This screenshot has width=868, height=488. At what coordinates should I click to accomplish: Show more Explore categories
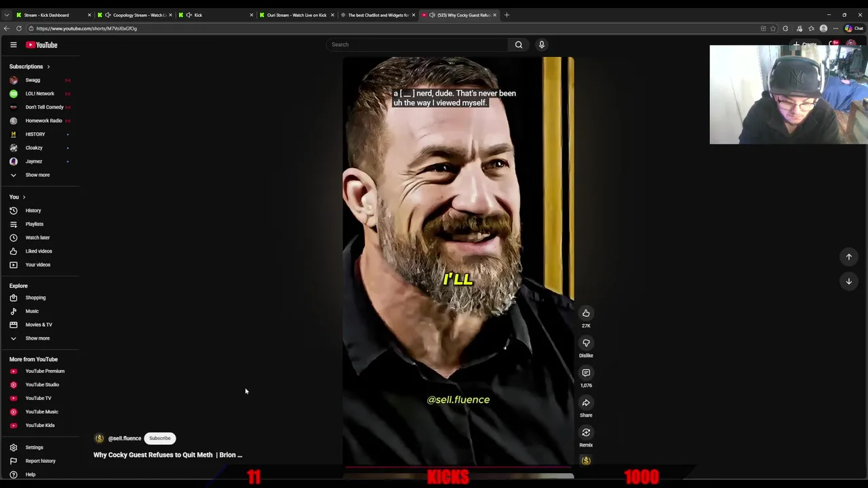37,338
